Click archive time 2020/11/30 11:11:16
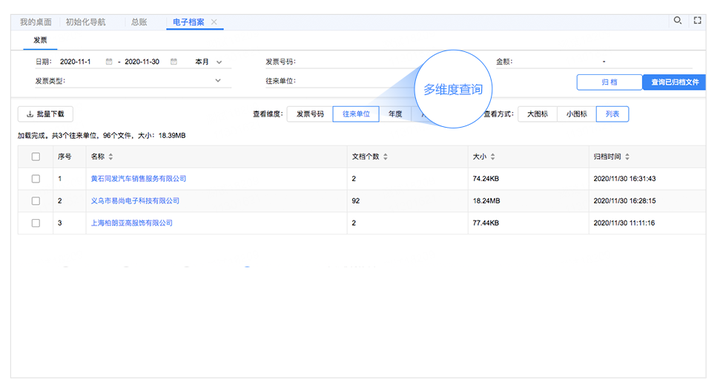720x389 pixels. point(624,223)
